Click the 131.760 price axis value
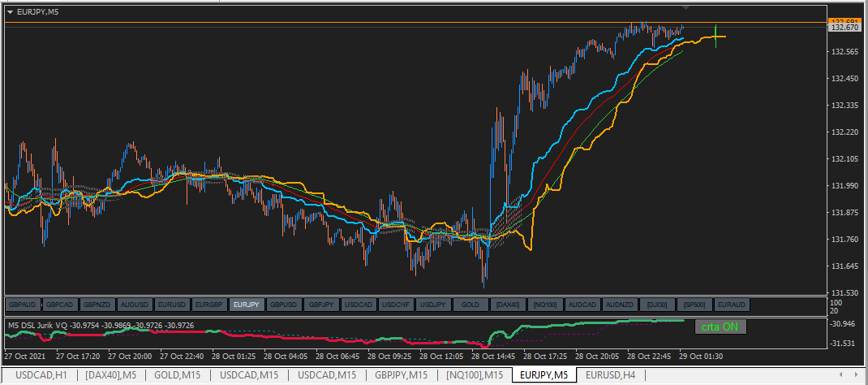Viewport: 868px width, 385px height. (x=844, y=240)
